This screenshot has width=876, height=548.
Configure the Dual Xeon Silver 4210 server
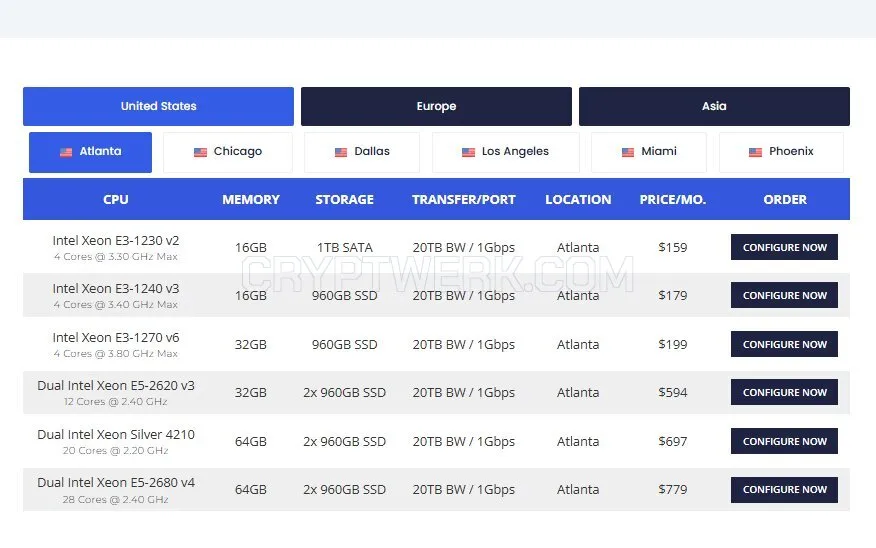(x=784, y=441)
